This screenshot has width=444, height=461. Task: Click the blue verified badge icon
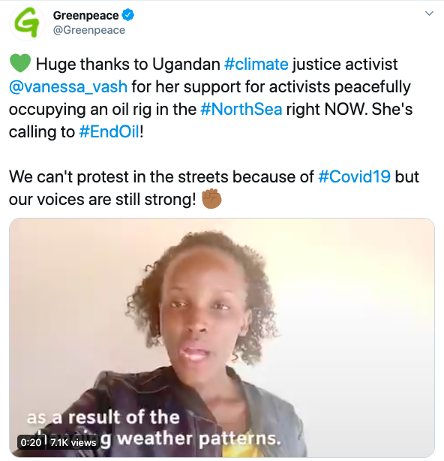(x=128, y=15)
